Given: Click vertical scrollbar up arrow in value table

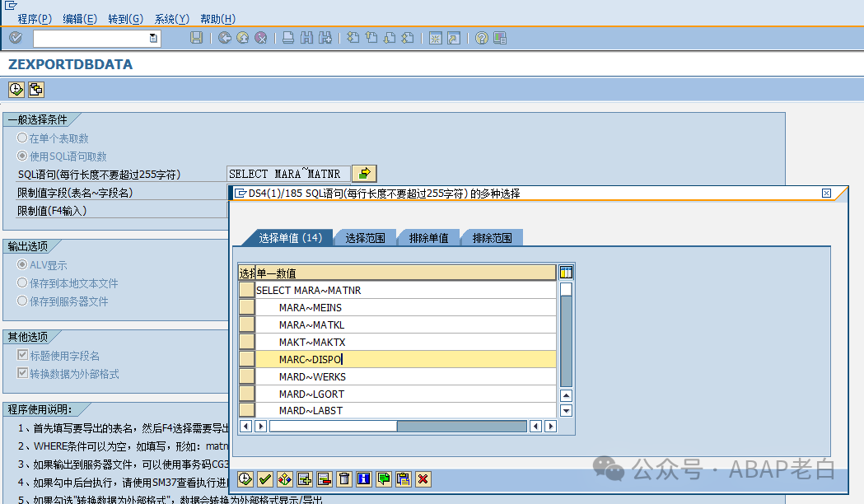Looking at the screenshot, I should 566,395.
